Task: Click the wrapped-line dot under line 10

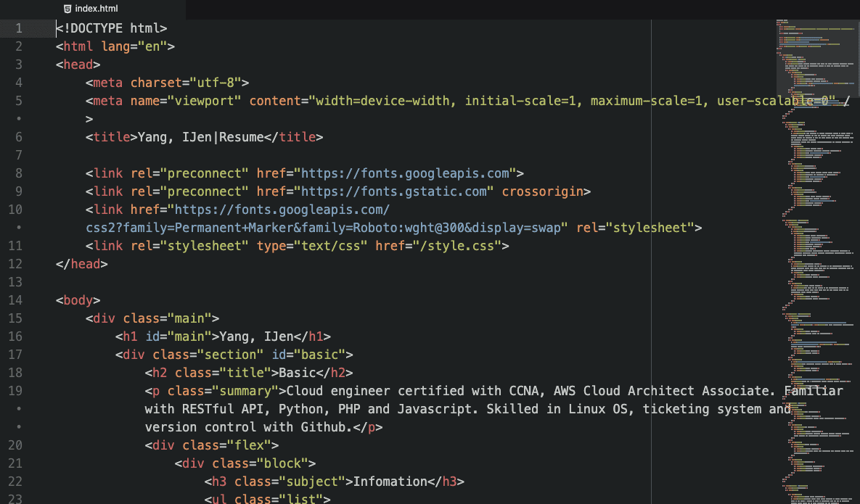Action: point(17,227)
